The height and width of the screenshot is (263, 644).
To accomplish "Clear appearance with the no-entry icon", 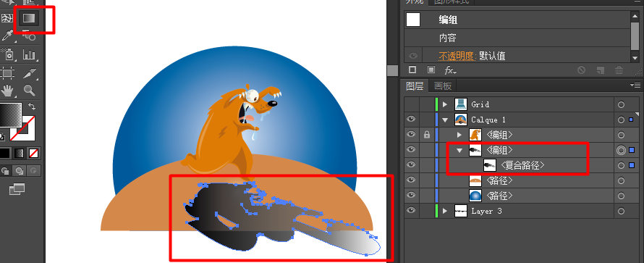I will [x=581, y=70].
